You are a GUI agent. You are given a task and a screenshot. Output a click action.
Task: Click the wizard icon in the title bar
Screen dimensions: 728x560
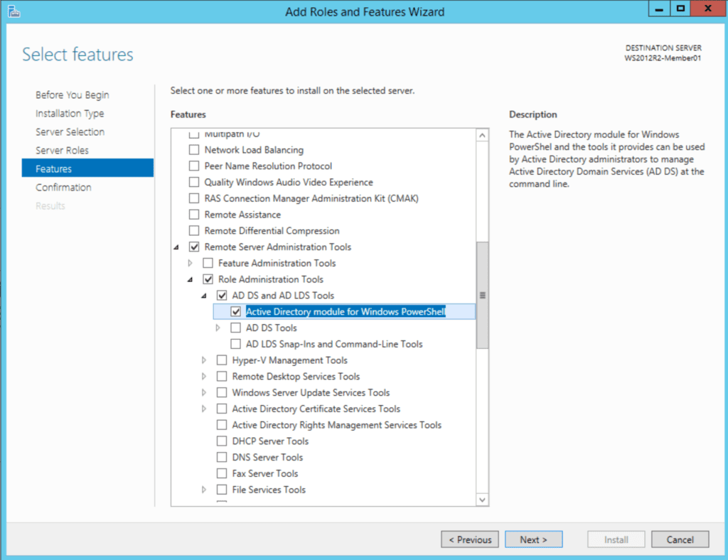pyautogui.click(x=13, y=11)
